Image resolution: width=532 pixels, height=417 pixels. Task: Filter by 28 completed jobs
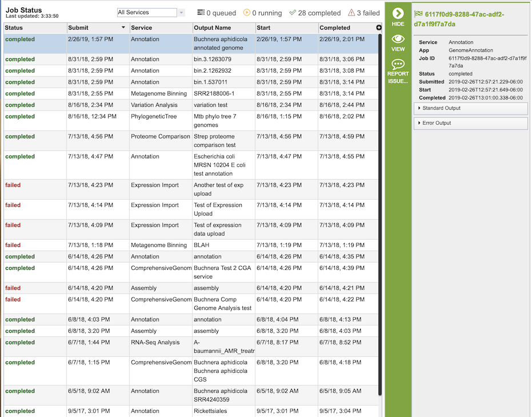coord(315,13)
